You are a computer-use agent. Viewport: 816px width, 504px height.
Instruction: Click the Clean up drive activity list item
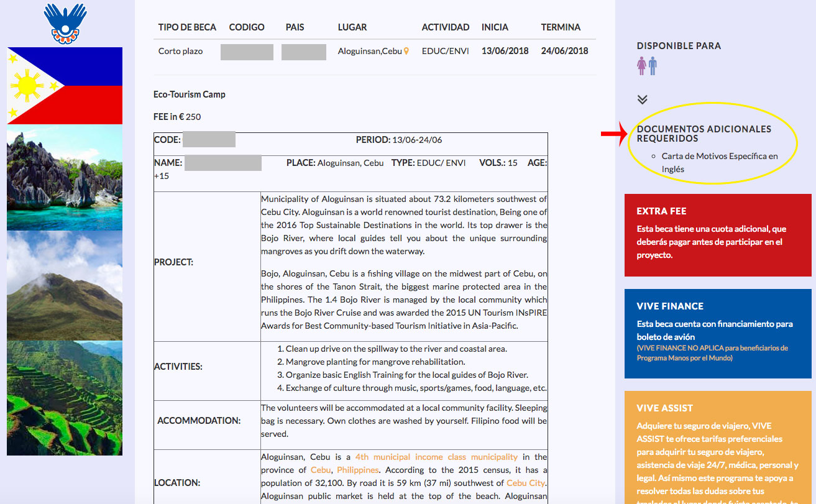click(x=397, y=349)
